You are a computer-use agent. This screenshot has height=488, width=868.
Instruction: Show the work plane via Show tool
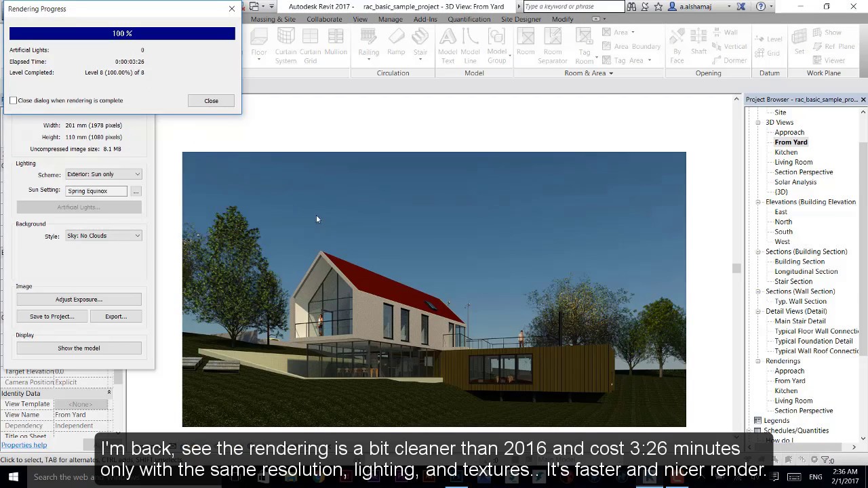(x=827, y=33)
